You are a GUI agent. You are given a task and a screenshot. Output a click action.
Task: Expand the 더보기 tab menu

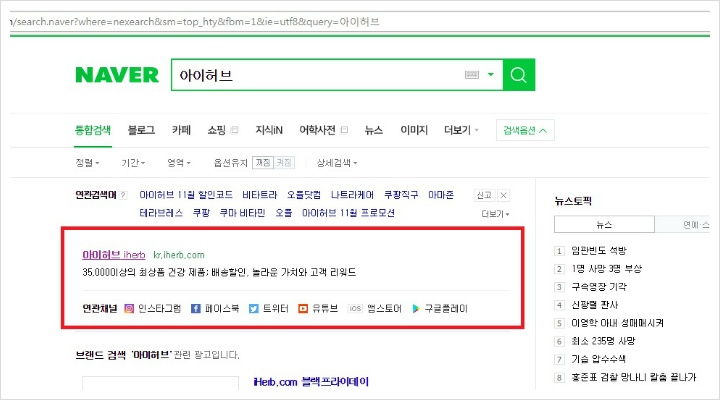pyautogui.click(x=461, y=130)
